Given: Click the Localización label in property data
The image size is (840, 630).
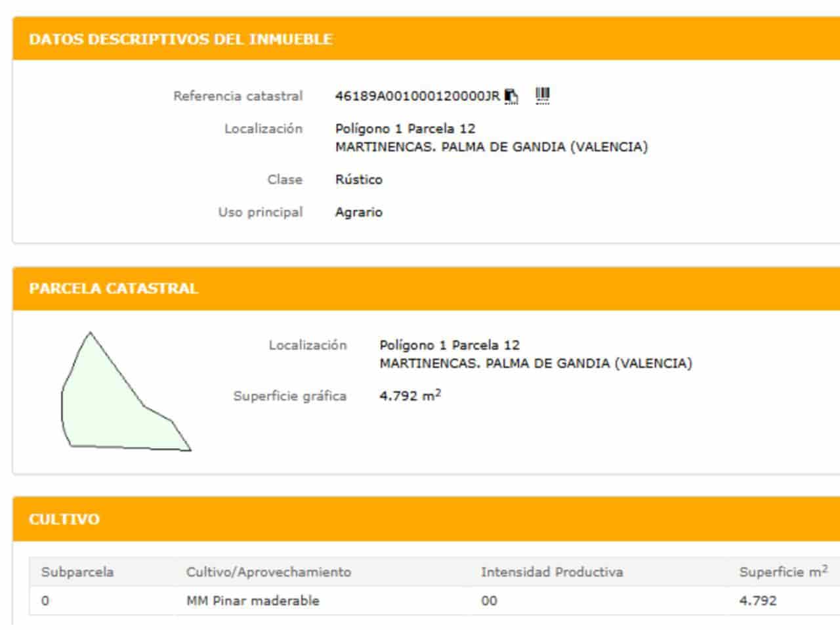Looking at the screenshot, I should 262,129.
